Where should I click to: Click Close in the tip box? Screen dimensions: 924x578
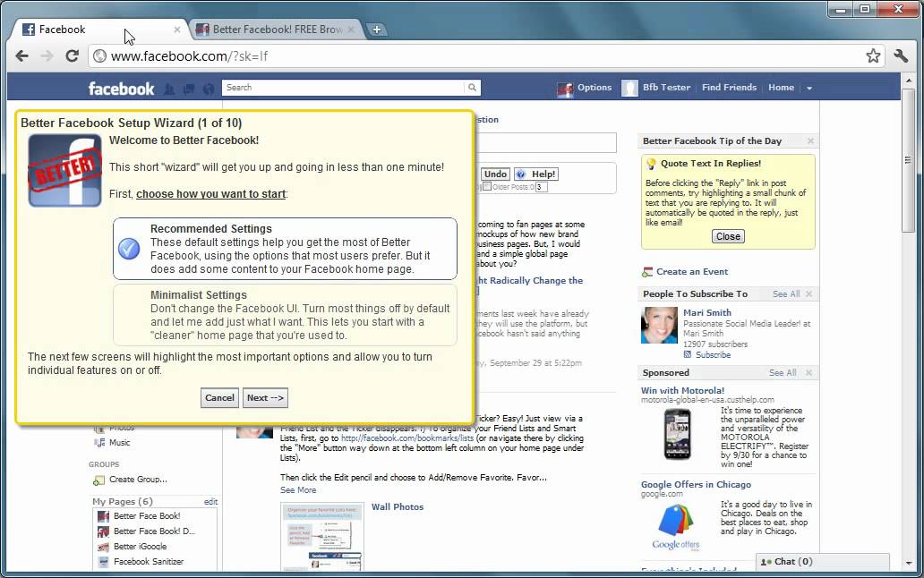pyautogui.click(x=728, y=236)
